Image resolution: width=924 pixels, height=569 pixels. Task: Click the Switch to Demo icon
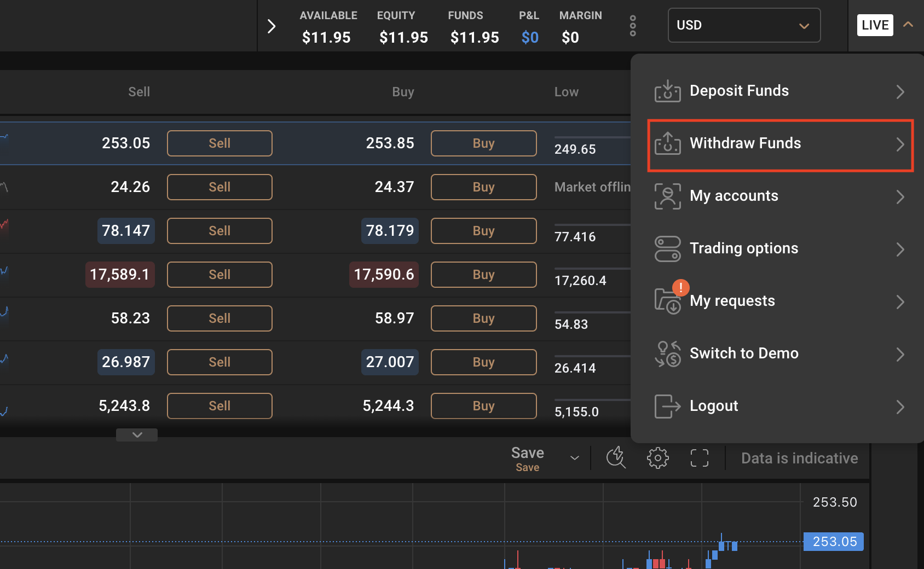[x=667, y=354]
